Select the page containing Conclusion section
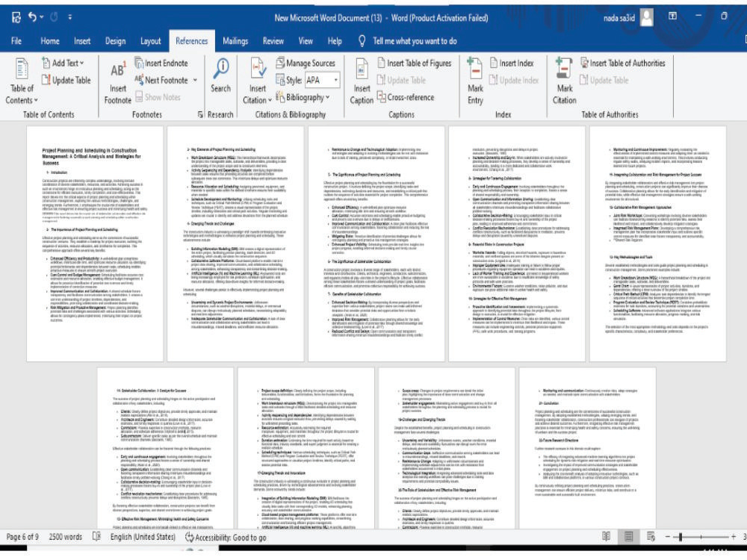This screenshot has width=747, height=560. click(x=587, y=447)
